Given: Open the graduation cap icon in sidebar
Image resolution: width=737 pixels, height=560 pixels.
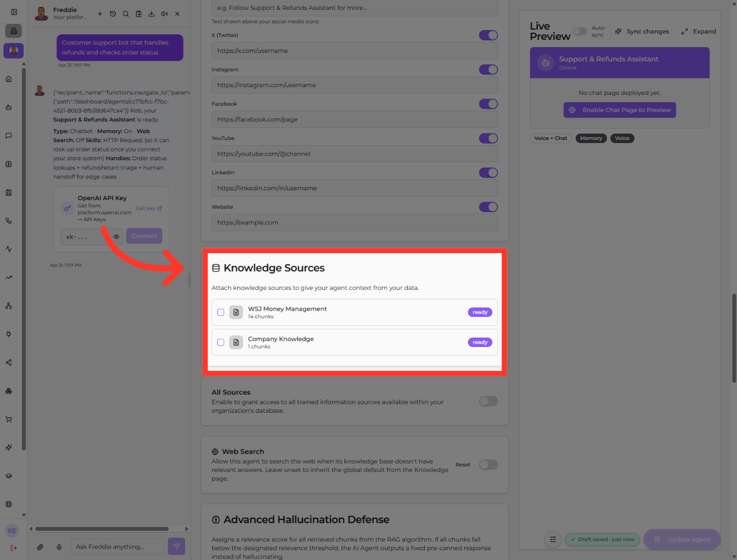Looking at the screenshot, I should pyautogui.click(x=9, y=476).
